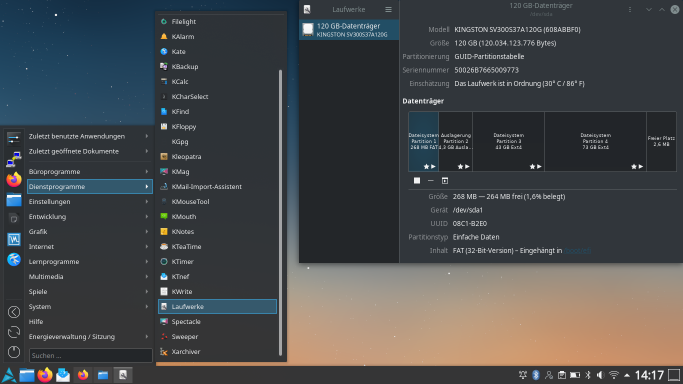This screenshot has height=384, width=683.
Task: Click the restart icon in launcher sidebar
Action: pyautogui.click(x=14, y=332)
